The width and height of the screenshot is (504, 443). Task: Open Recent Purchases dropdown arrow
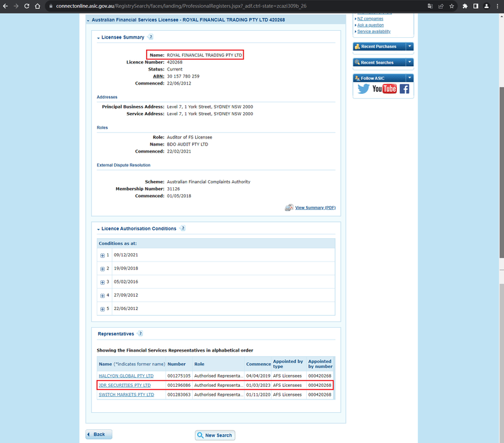tap(409, 46)
